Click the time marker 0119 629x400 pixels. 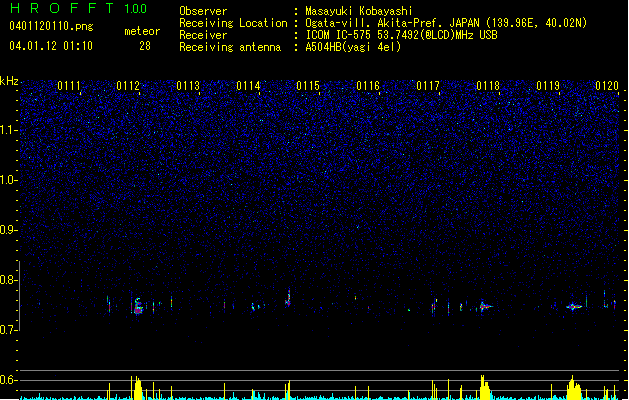[548, 86]
